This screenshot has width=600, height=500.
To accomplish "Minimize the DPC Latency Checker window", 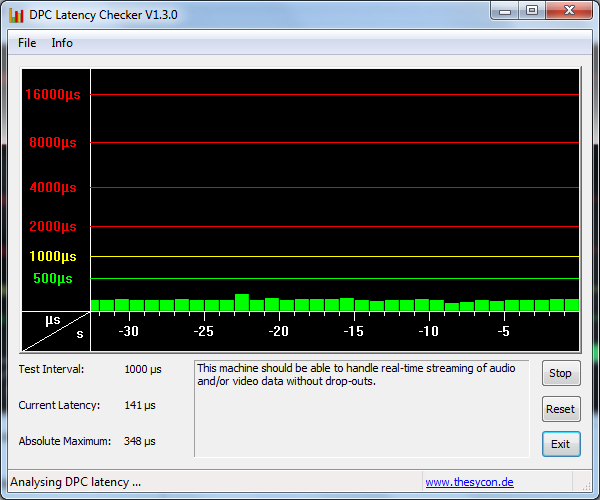I will pyautogui.click(x=505, y=11).
